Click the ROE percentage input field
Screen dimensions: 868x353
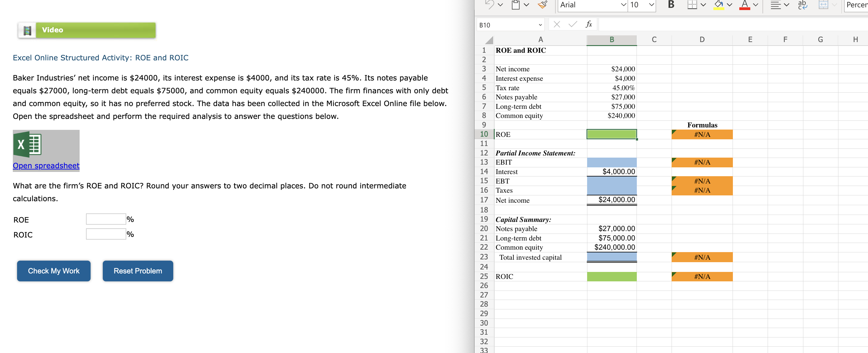click(105, 218)
